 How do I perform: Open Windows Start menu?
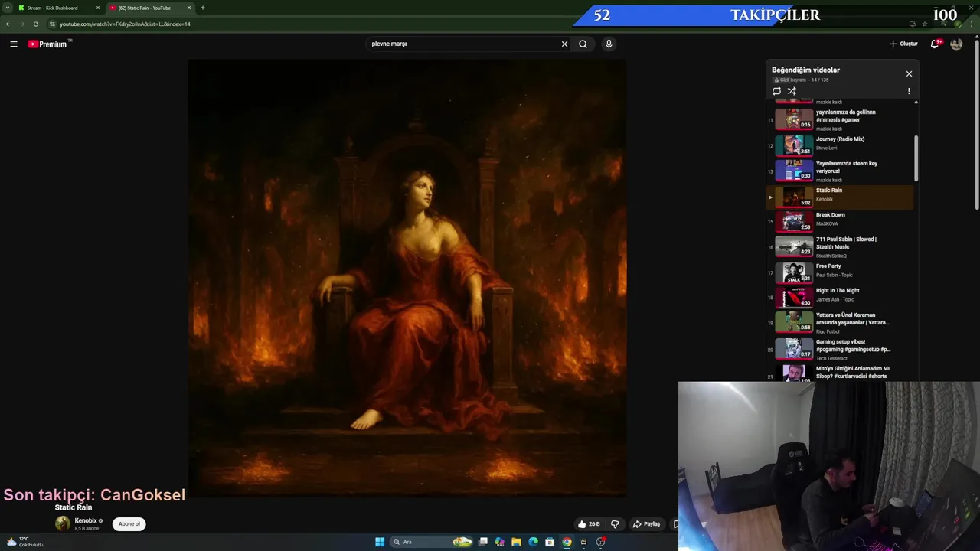[x=380, y=542]
